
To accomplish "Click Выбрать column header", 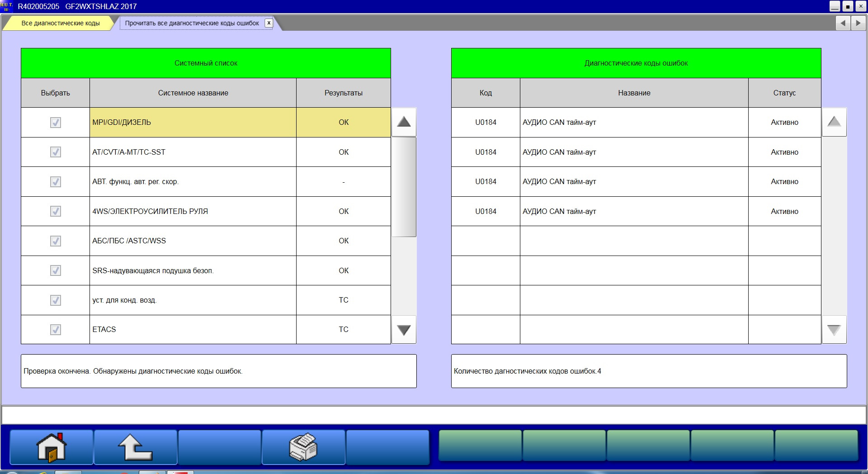I will coord(55,93).
